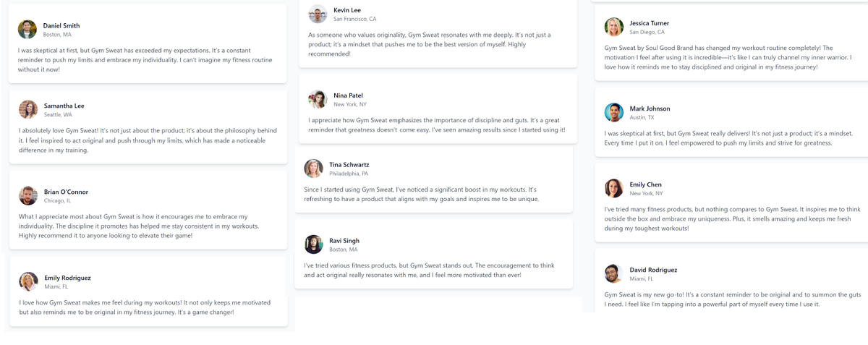Click Ravi Singh's profile photo
This screenshot has width=868, height=345.
[x=313, y=244]
